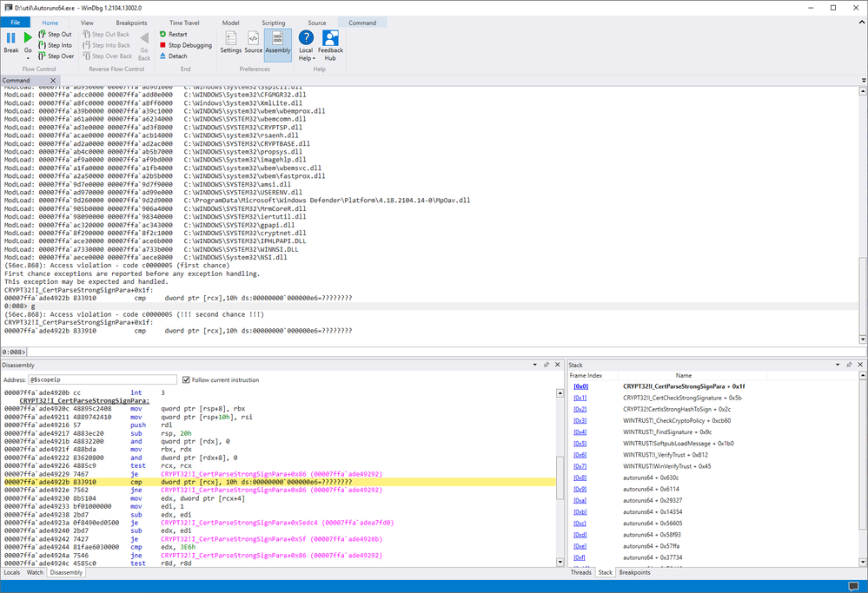The width and height of the screenshot is (868, 593).
Task: Open Stack panel options dropdown
Action: [x=838, y=366]
